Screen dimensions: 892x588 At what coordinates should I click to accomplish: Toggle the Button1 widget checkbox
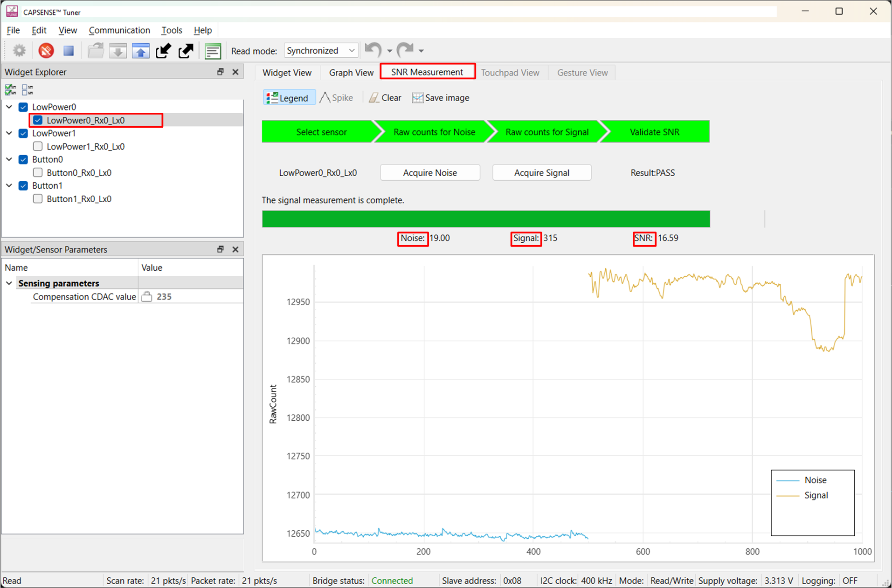(23, 185)
